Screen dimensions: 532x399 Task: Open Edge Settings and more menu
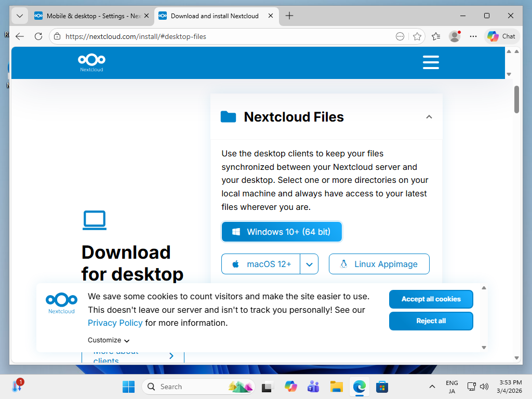pyautogui.click(x=473, y=36)
